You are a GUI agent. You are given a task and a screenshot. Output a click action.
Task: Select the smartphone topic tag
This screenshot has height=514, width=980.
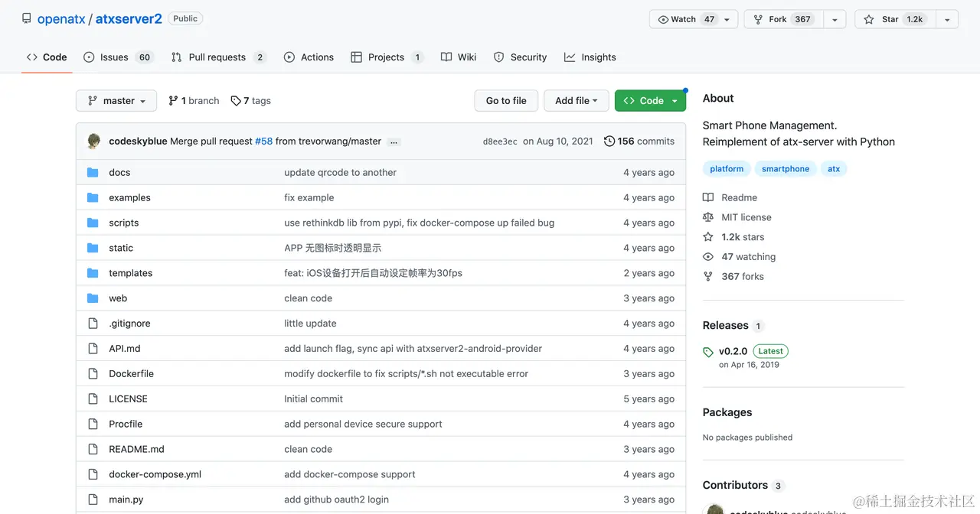(786, 169)
